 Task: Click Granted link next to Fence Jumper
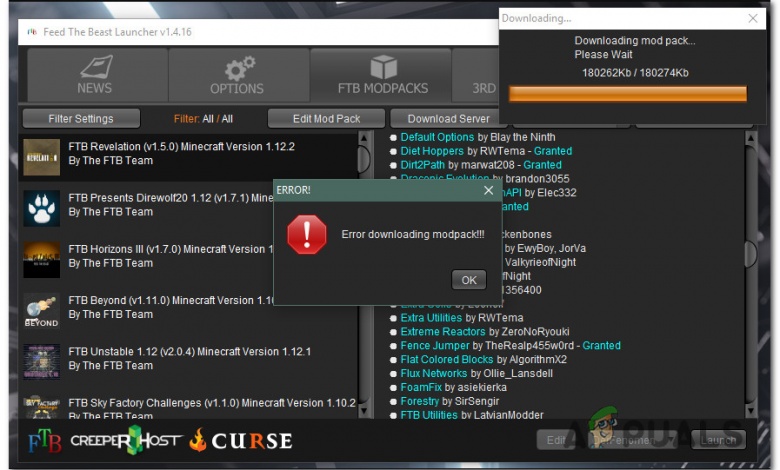tap(601, 346)
